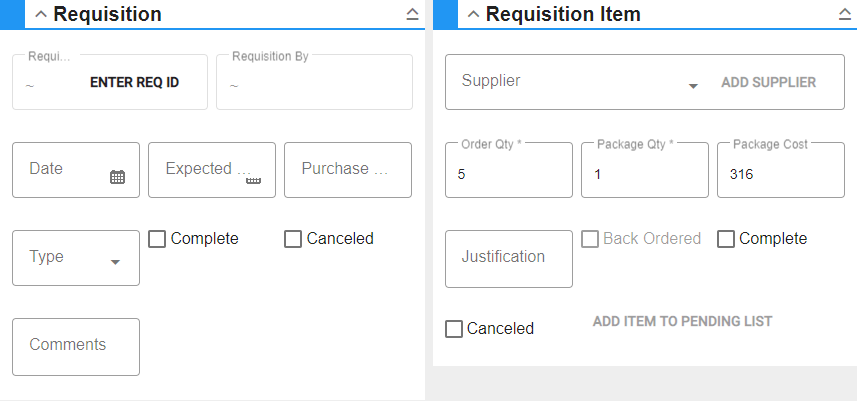The image size is (857, 401).
Task: Click the Requisition Item panel top-right collapse icon
Action: click(x=845, y=14)
